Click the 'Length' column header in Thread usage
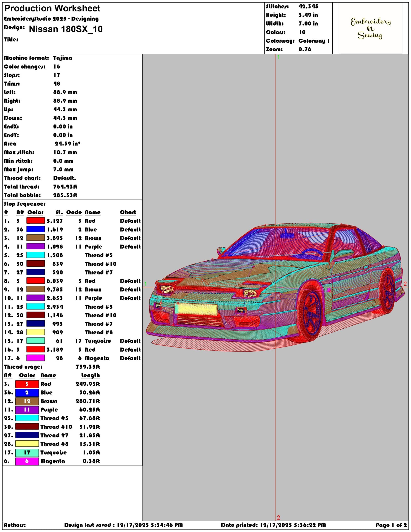The width and height of the screenshot is (411, 532). pyautogui.click(x=90, y=375)
